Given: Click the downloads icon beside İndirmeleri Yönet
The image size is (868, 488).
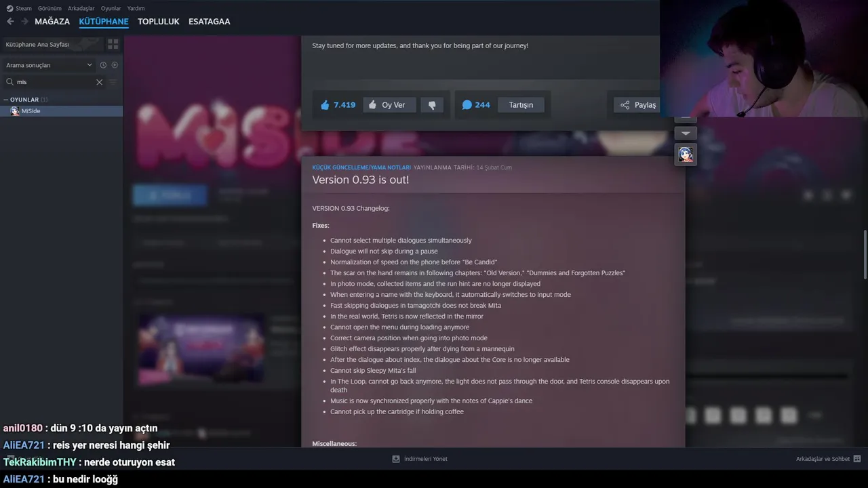Looking at the screenshot, I should point(396,459).
